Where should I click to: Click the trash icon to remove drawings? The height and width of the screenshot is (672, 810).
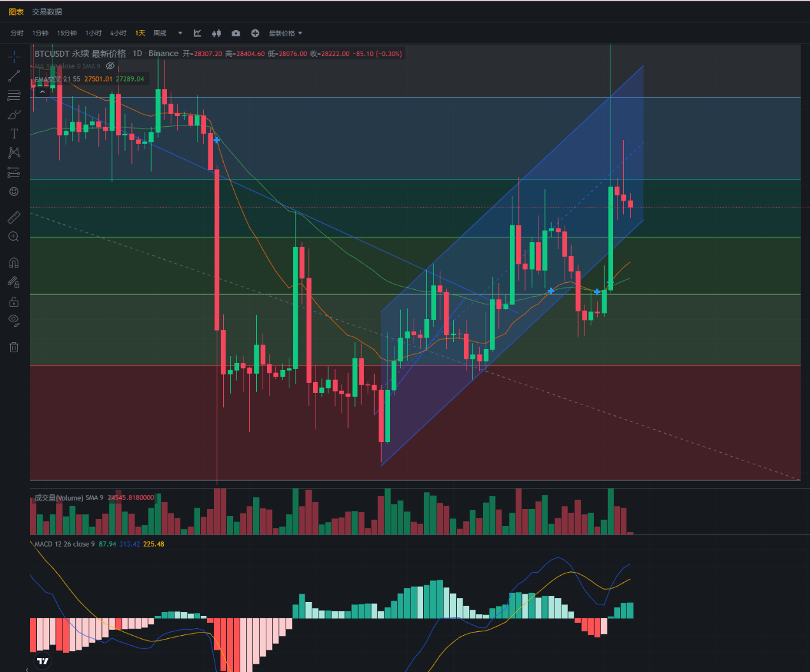[x=13, y=347]
